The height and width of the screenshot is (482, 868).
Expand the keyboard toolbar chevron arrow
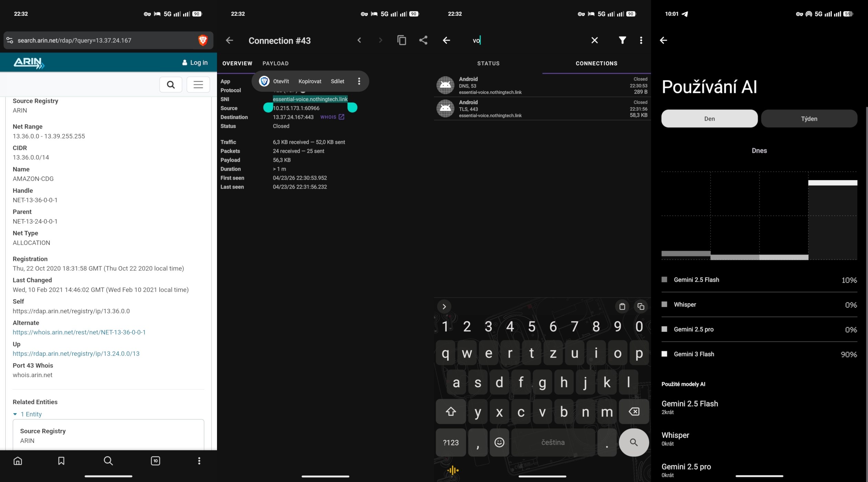444,306
